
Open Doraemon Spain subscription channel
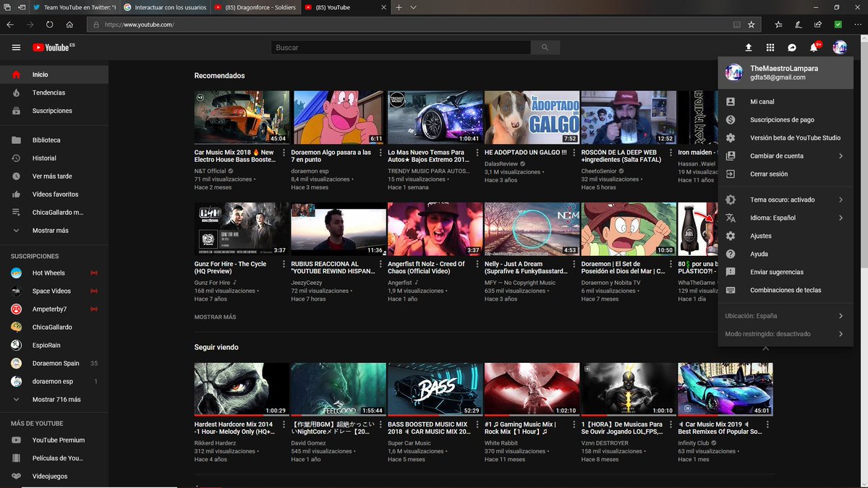[x=54, y=364]
